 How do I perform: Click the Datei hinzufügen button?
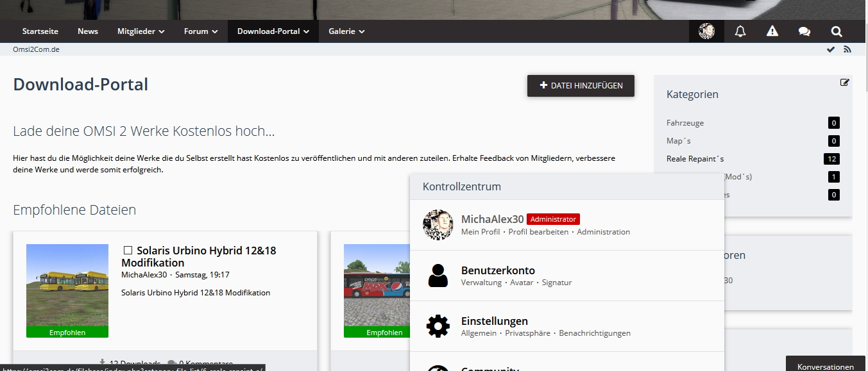[x=581, y=86]
